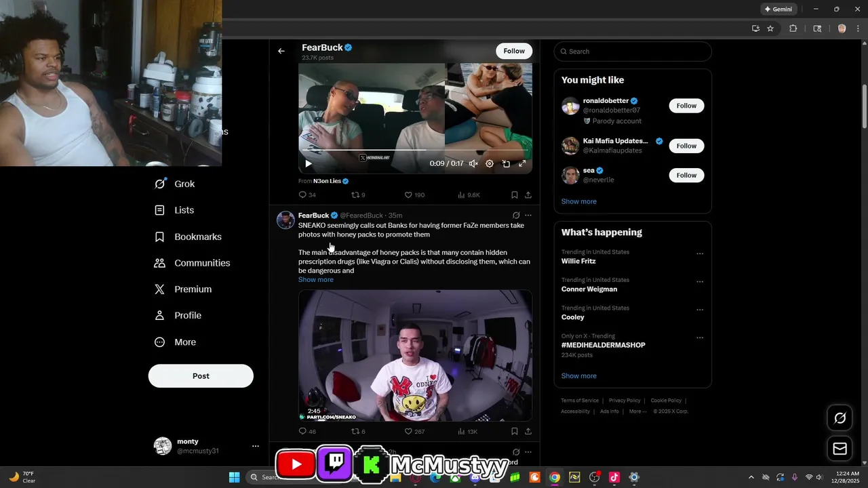The image size is (868, 488).
Task: Open the floating Grok button
Action: click(x=840, y=418)
